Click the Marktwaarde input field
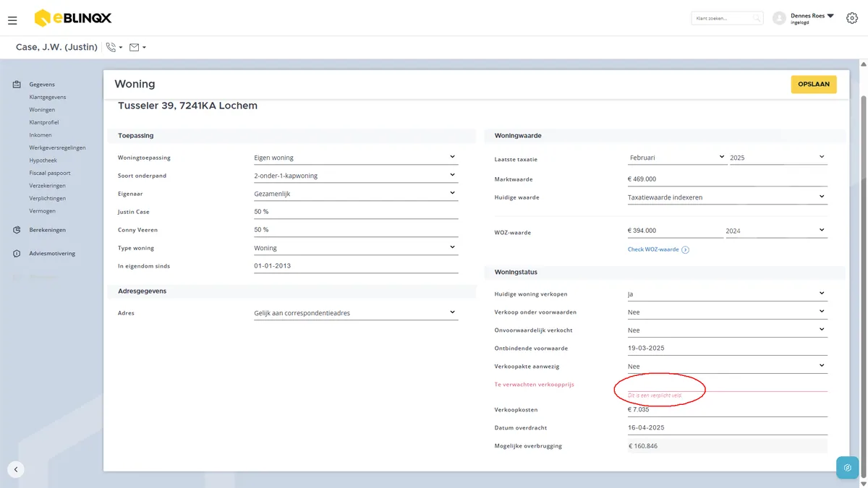Screen dimensions: 868x488 (x=727, y=179)
